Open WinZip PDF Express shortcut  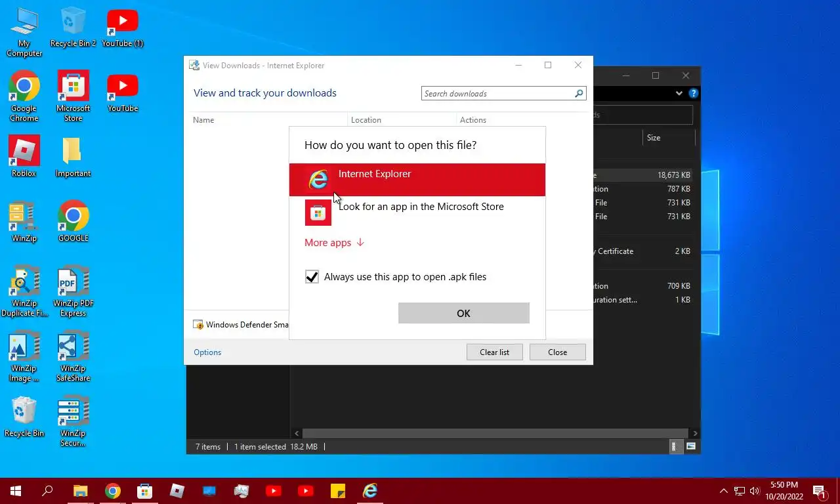[73, 291]
